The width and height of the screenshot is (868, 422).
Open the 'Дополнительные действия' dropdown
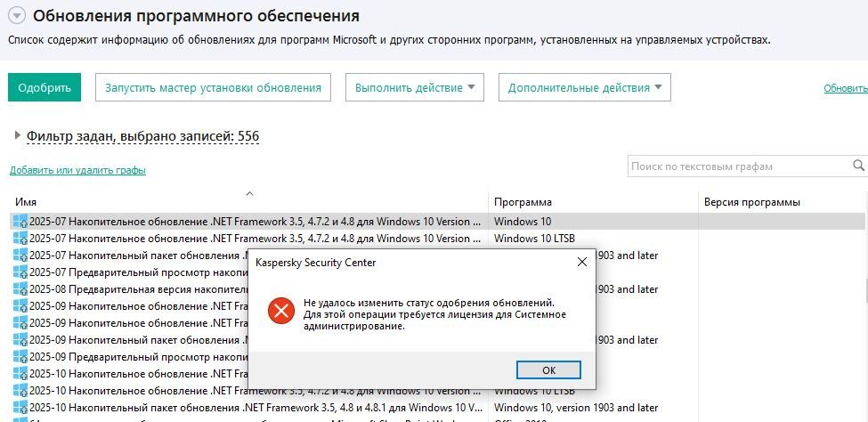(x=584, y=87)
